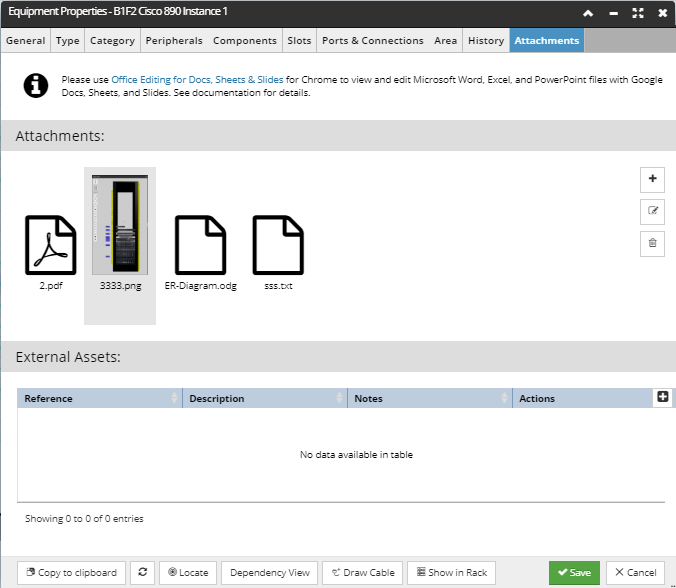Open the Components tab
The width and height of the screenshot is (676, 588).
pos(245,41)
